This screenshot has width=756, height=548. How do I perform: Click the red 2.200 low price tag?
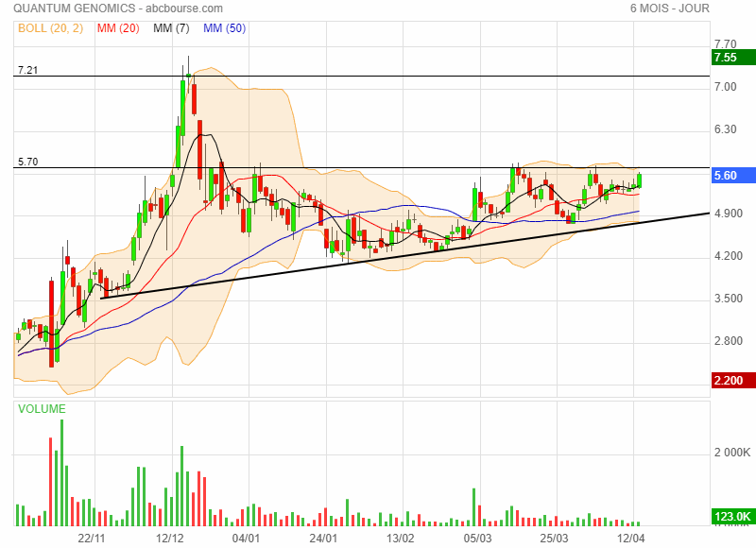coord(734,380)
